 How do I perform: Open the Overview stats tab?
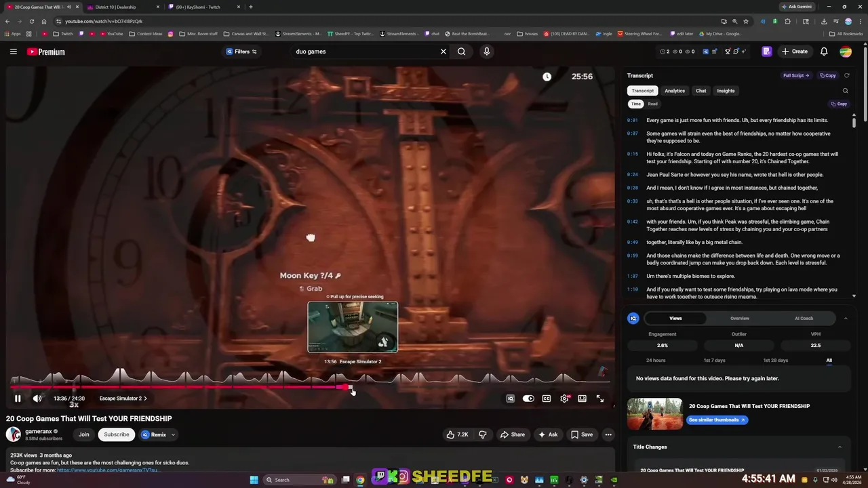pyautogui.click(x=740, y=318)
